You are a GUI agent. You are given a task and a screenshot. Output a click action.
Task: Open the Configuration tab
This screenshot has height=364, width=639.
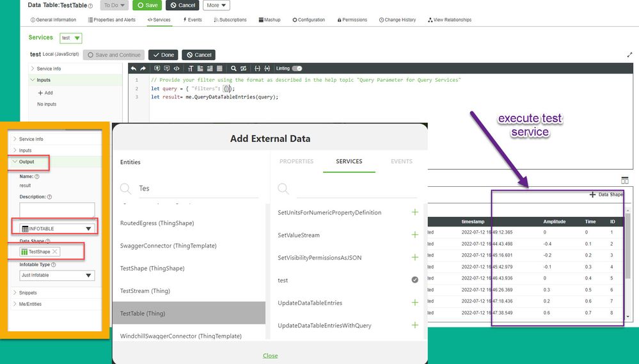(x=309, y=20)
